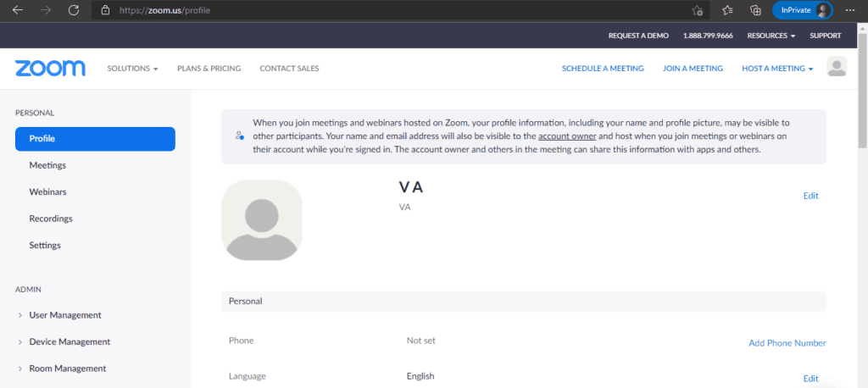The width and height of the screenshot is (868, 388).
Task: Follow the account owner link
Action: coord(567,136)
